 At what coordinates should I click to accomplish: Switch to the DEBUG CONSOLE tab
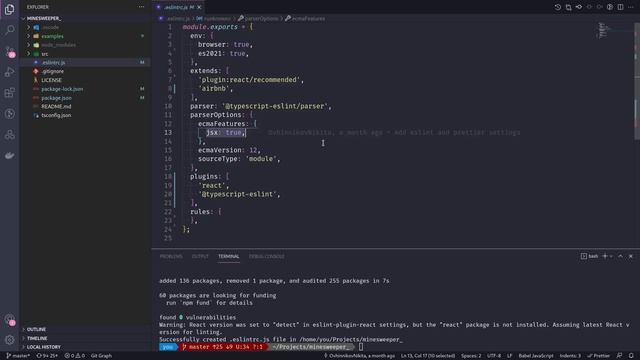(x=267, y=256)
